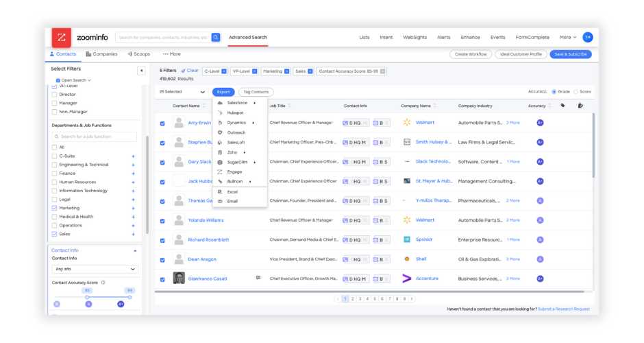Uncheck the Yolanda Williams row checkbox
This screenshot has height=343, width=644.
click(x=162, y=221)
